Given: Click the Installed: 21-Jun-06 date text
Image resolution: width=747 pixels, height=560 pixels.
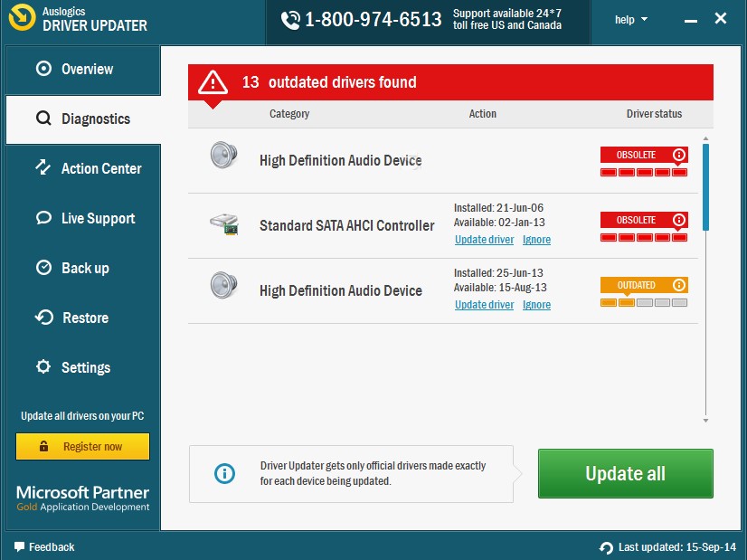Looking at the screenshot, I should click(498, 208).
